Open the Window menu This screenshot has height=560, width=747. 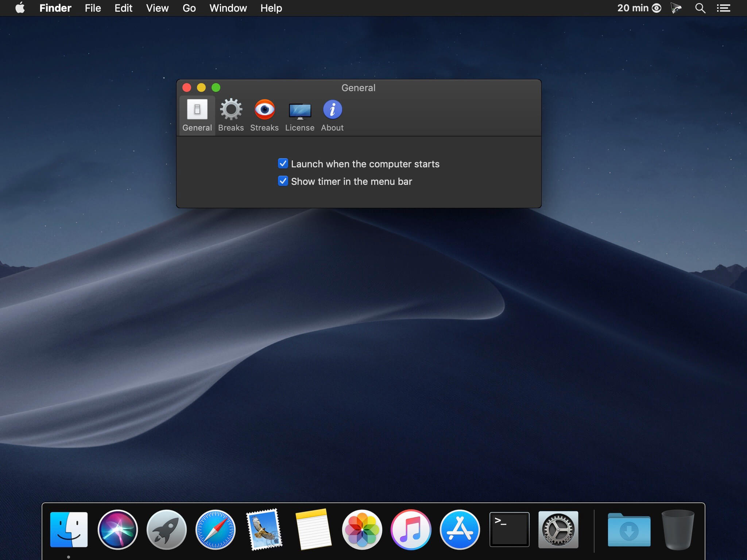[228, 8]
